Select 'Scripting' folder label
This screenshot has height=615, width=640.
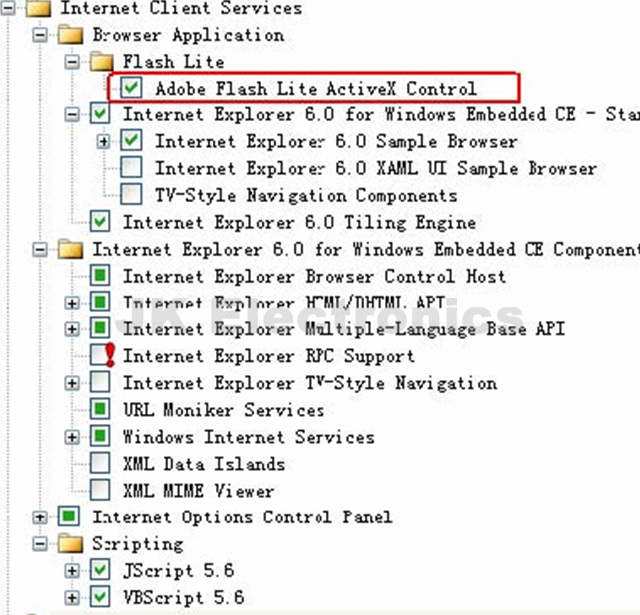point(138,544)
